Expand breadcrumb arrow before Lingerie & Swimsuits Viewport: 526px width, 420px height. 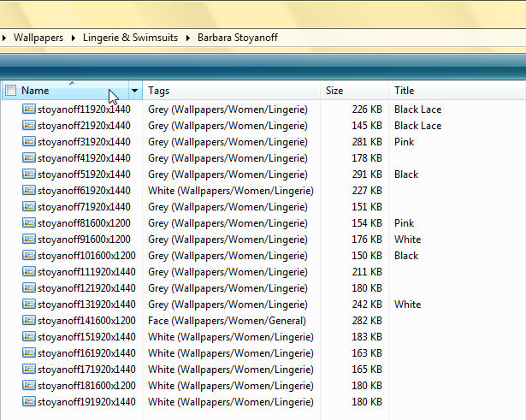click(74, 38)
